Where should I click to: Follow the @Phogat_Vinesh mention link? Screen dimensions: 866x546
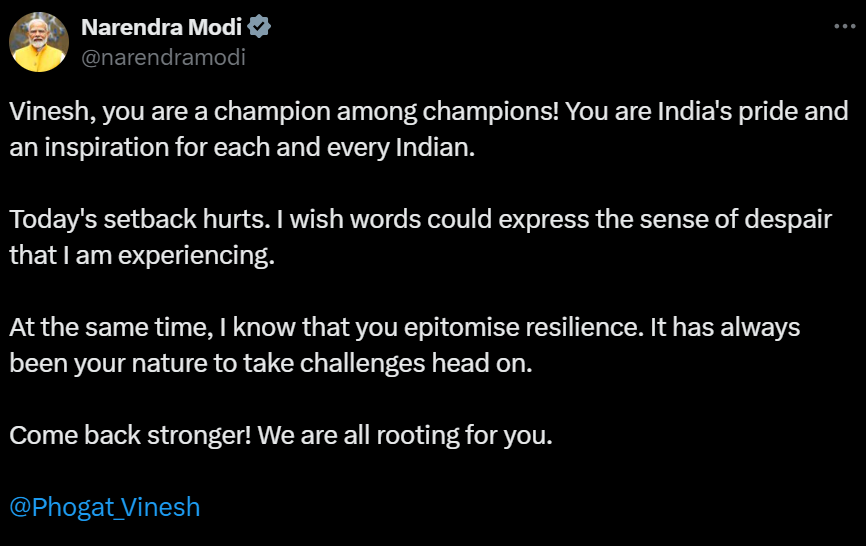point(105,507)
